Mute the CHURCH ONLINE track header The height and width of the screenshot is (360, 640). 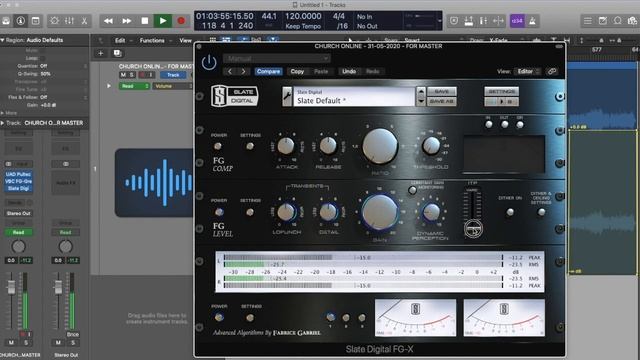tap(123, 75)
